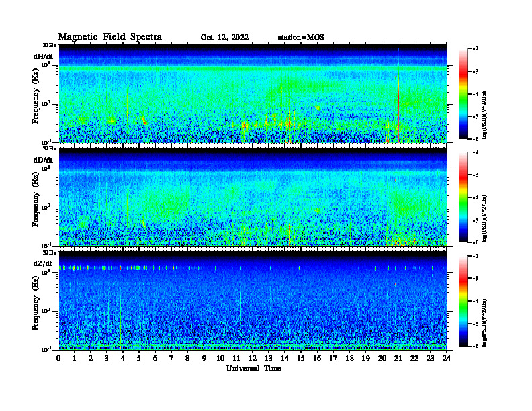Click hour tick label '16' on time axis
The height and width of the screenshot is (411, 532).
pyautogui.click(x=317, y=358)
